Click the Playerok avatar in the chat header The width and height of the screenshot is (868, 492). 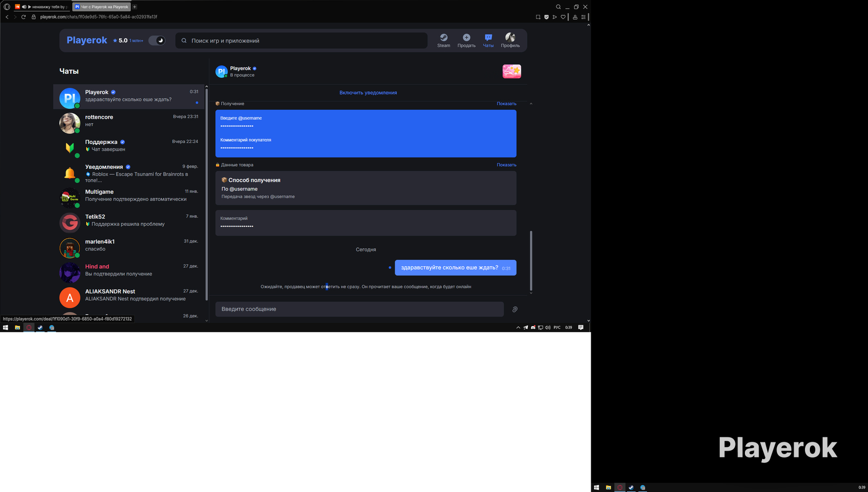222,71
